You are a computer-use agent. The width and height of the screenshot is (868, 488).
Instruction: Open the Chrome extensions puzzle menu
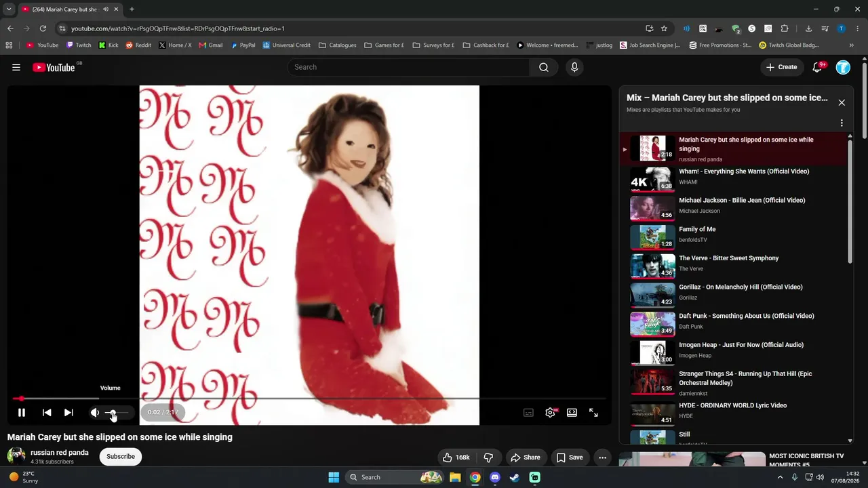pyautogui.click(x=785, y=28)
